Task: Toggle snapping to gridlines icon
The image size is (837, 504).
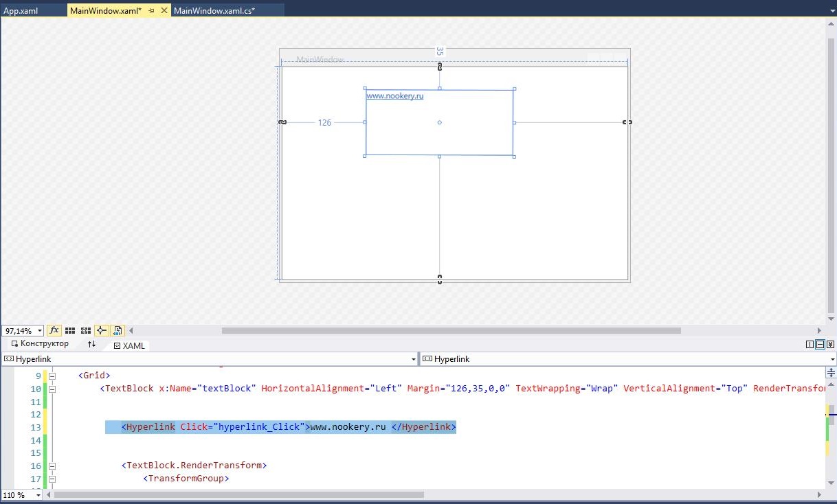Action: point(86,330)
